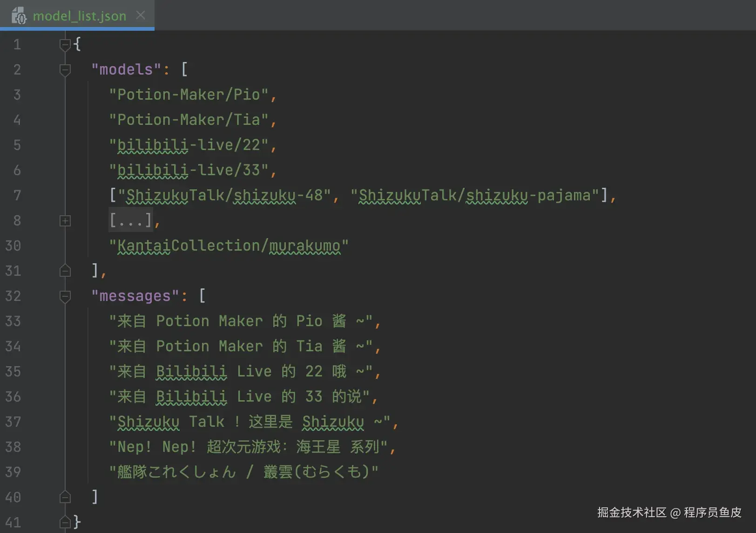Screen dimensions: 756x533
Task: Click line number 30 in gutter
Action: (13, 246)
